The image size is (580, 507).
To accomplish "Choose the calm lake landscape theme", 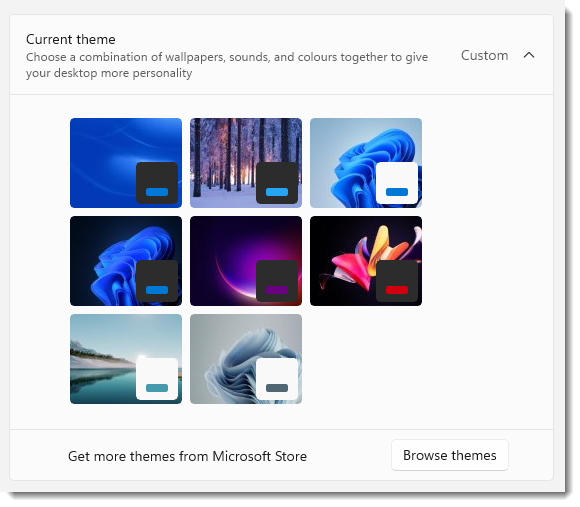I will pyautogui.click(x=126, y=359).
